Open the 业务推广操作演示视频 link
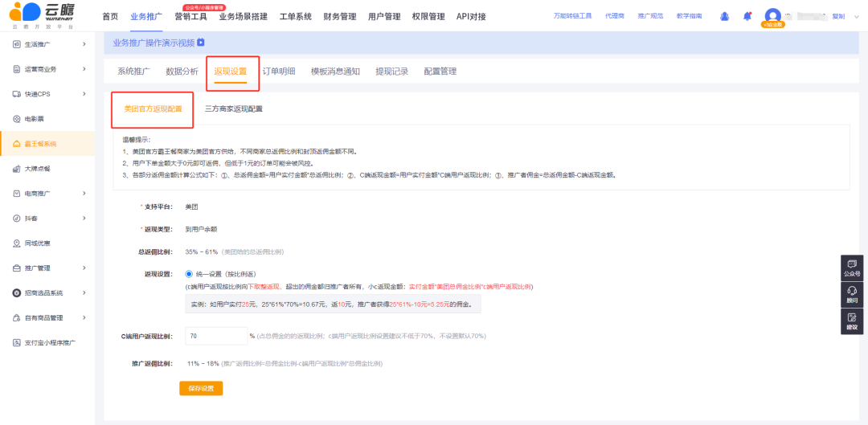The image size is (868, 425). (154, 43)
